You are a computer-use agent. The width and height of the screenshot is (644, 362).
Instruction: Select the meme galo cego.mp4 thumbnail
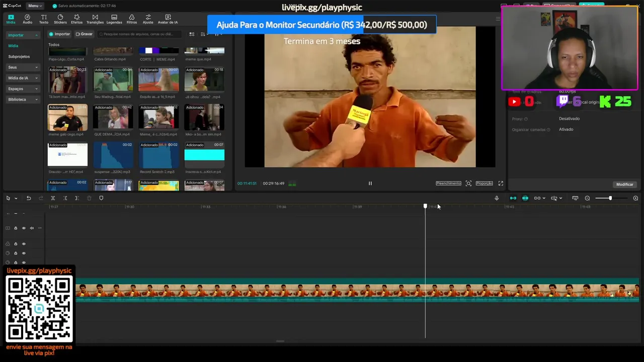67,117
